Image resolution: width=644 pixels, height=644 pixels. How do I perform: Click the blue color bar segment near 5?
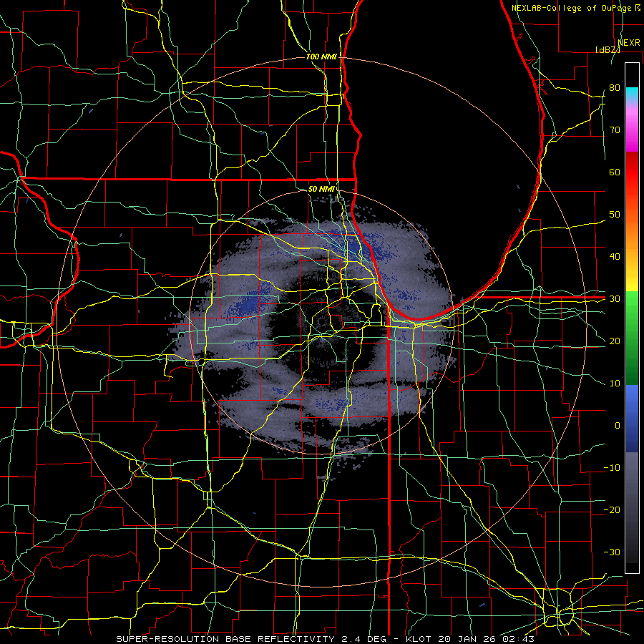632,404
